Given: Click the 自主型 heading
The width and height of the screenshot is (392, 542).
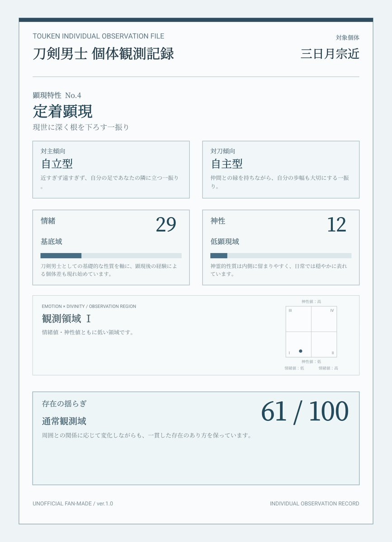Looking at the screenshot, I should point(227,164).
